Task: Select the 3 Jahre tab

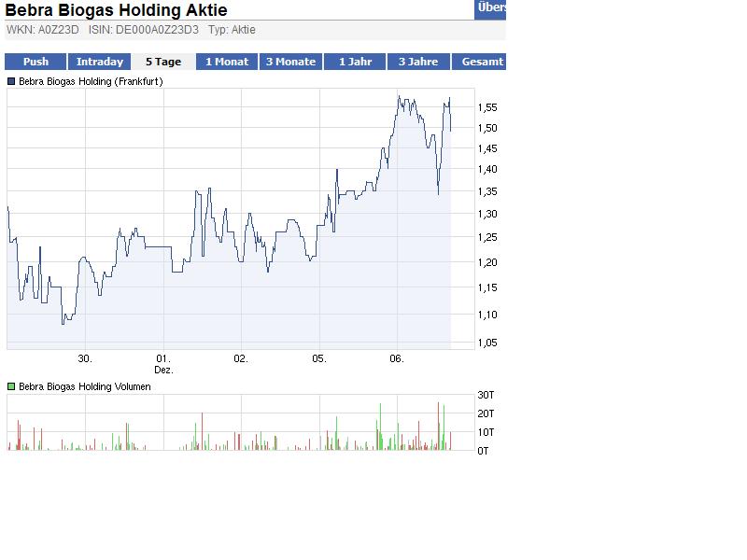Action: pyautogui.click(x=418, y=62)
